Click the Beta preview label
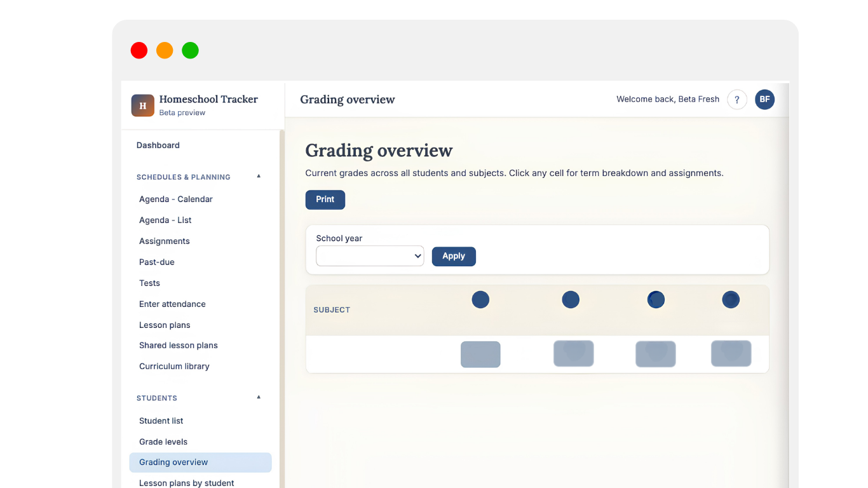 pyautogui.click(x=182, y=113)
